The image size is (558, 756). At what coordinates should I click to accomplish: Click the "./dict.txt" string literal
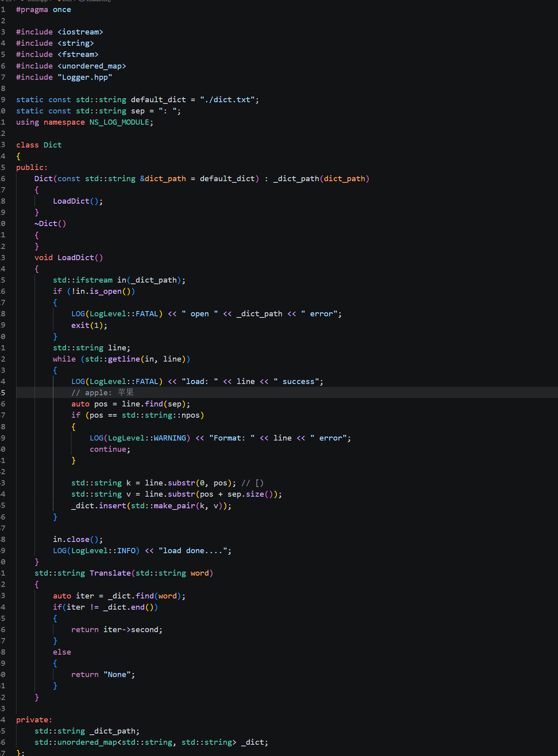[x=227, y=100]
